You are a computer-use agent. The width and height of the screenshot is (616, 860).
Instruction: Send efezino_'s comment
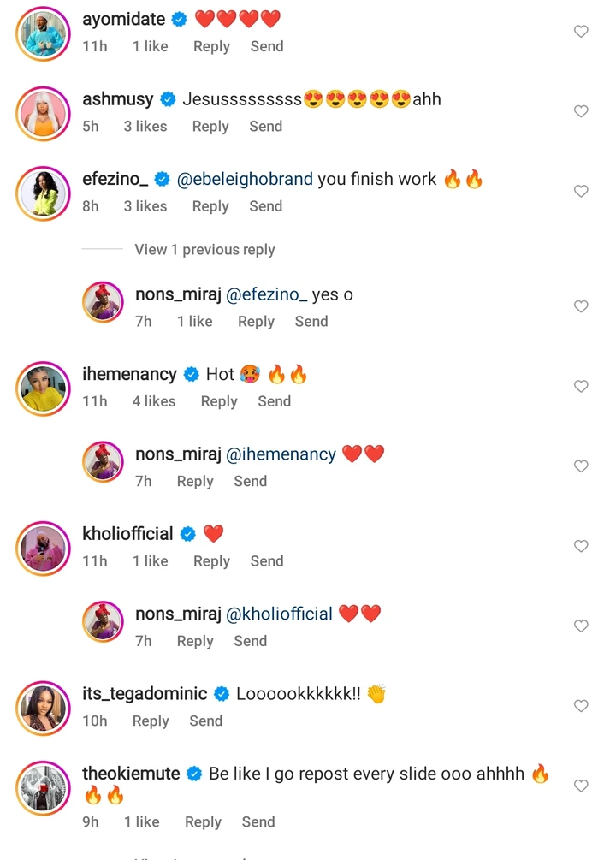(x=265, y=206)
